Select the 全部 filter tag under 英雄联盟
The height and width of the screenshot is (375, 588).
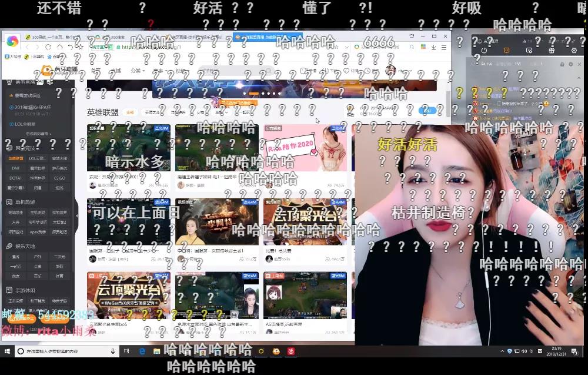point(130,112)
